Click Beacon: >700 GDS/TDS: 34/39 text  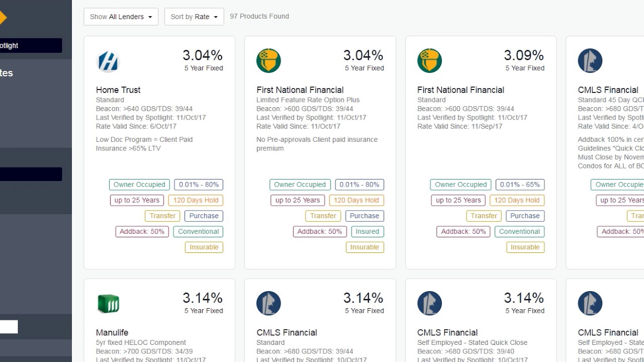(144, 351)
